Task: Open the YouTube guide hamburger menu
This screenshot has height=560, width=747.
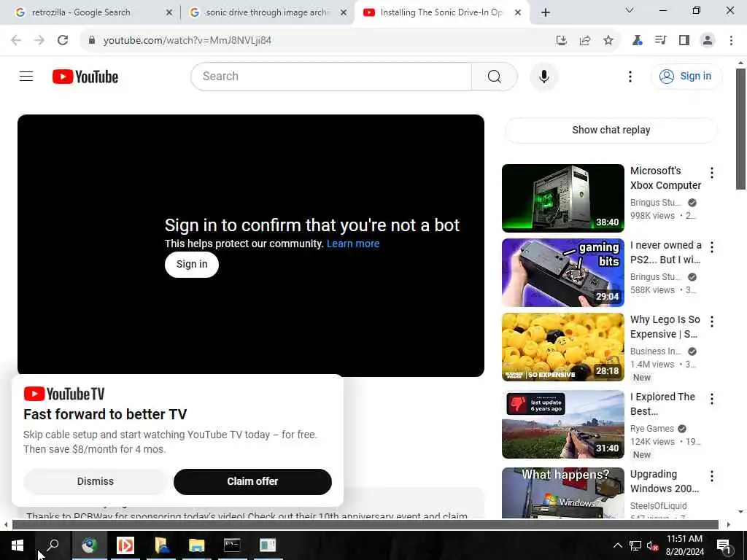Action: (26, 76)
